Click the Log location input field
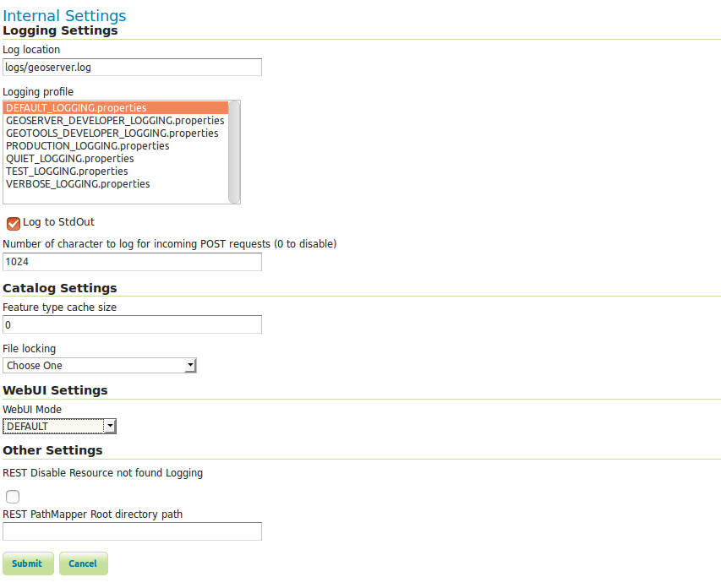The height and width of the screenshot is (588, 721). pyautogui.click(x=133, y=67)
